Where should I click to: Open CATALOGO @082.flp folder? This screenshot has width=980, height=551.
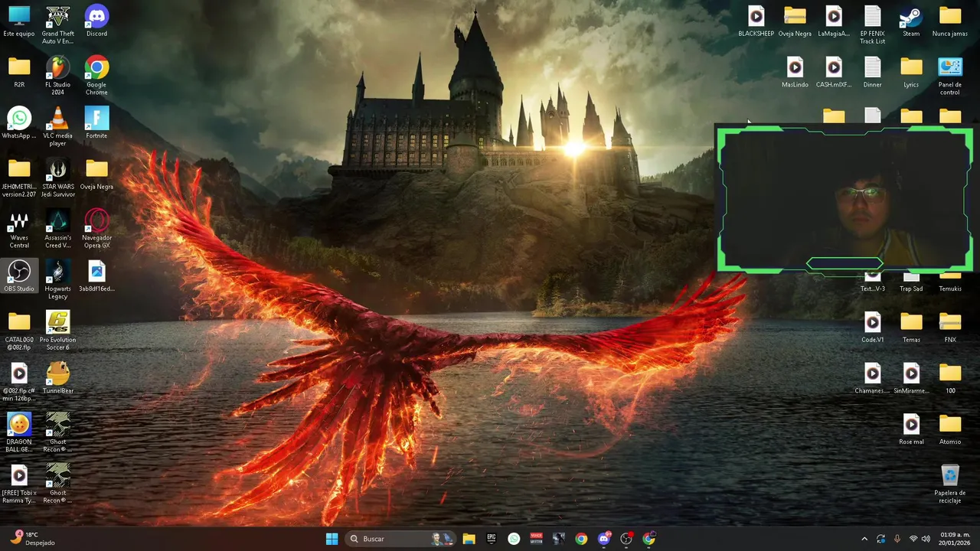pos(19,331)
